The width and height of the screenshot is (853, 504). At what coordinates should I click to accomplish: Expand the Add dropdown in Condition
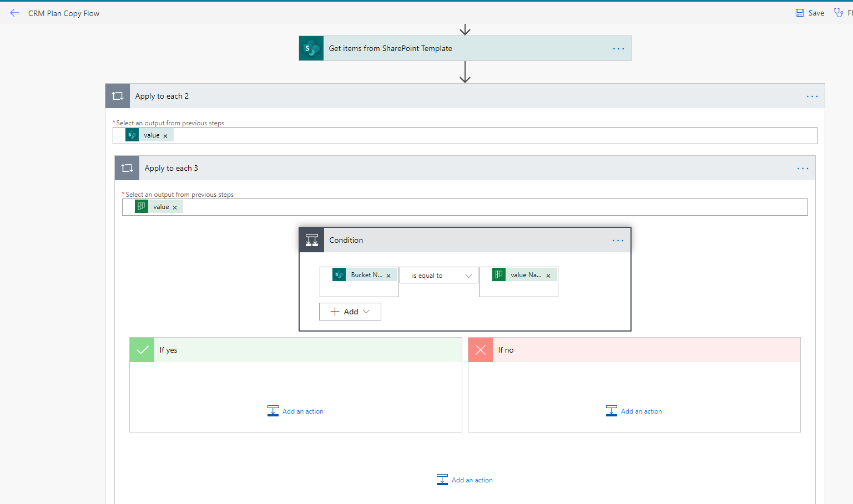point(350,312)
